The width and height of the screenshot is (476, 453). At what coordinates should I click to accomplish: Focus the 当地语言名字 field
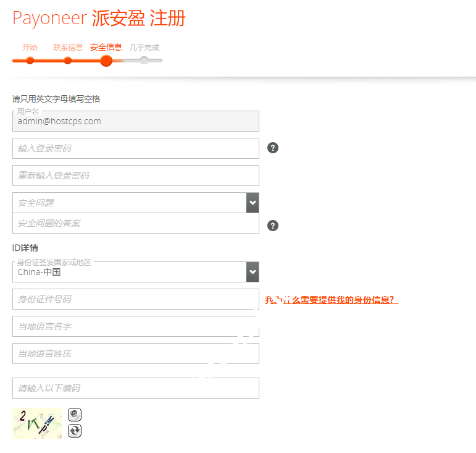135,326
